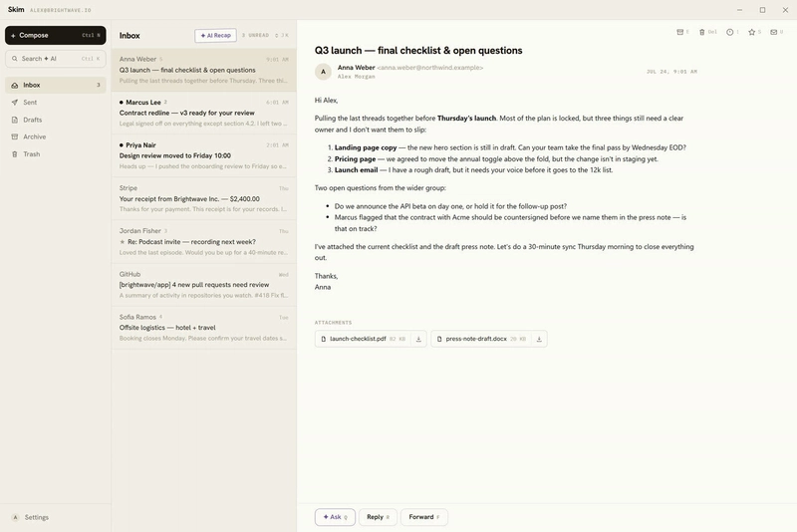Click Anna Weber's avatar in the message header
Image resolution: width=797 pixels, height=532 pixels.
click(323, 72)
